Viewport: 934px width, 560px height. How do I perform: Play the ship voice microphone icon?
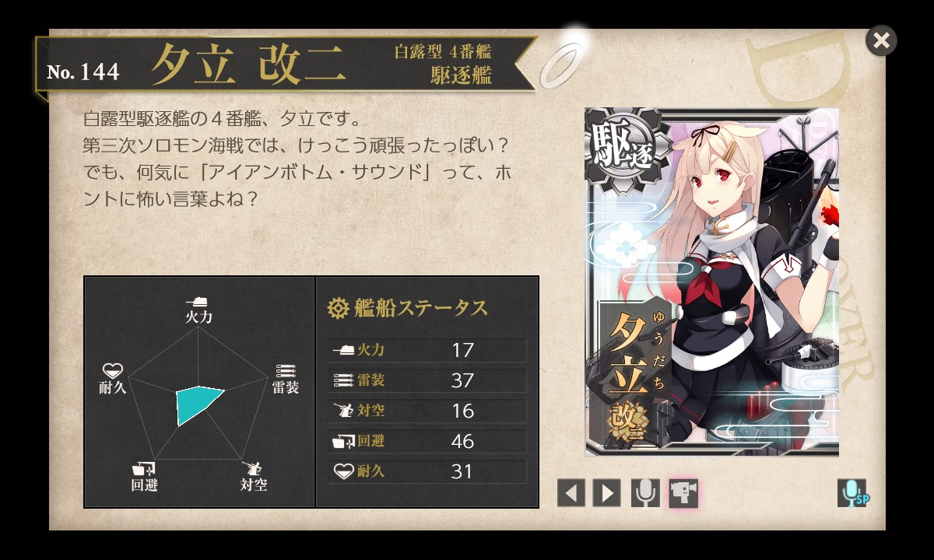[645, 493]
